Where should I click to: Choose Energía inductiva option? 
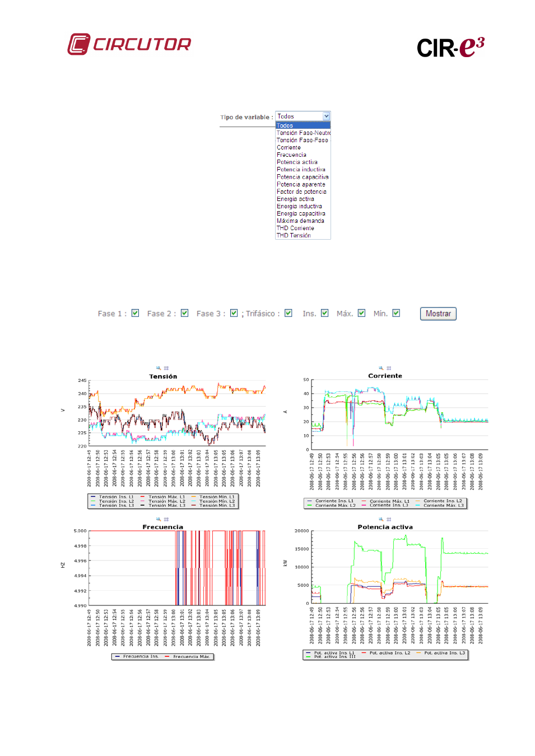pos(303,206)
